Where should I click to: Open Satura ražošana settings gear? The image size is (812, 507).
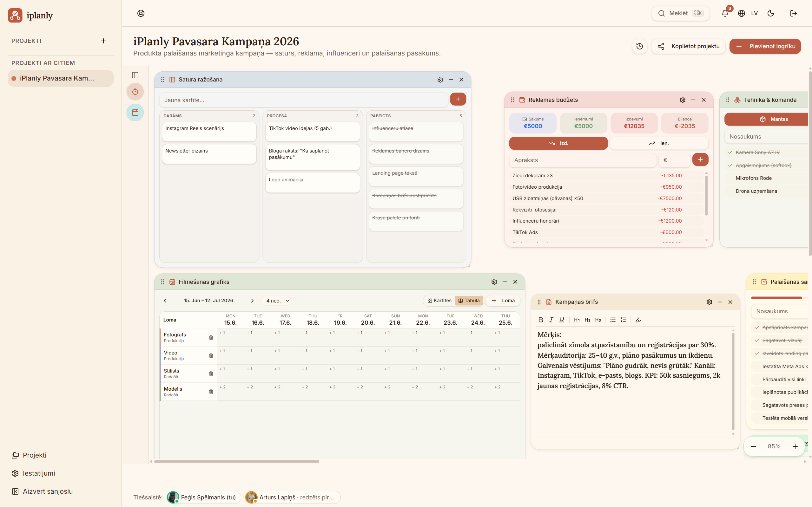click(x=440, y=80)
